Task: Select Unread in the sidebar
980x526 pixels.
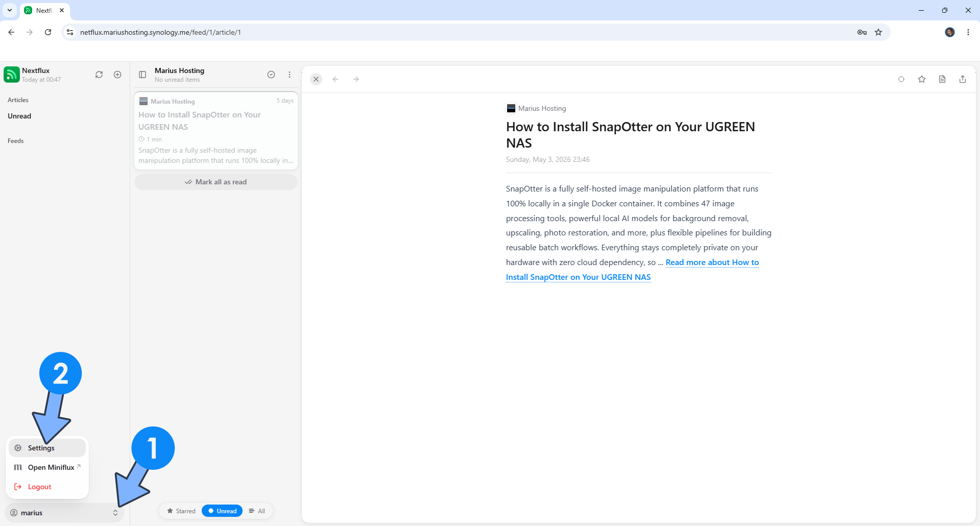Action: click(19, 116)
